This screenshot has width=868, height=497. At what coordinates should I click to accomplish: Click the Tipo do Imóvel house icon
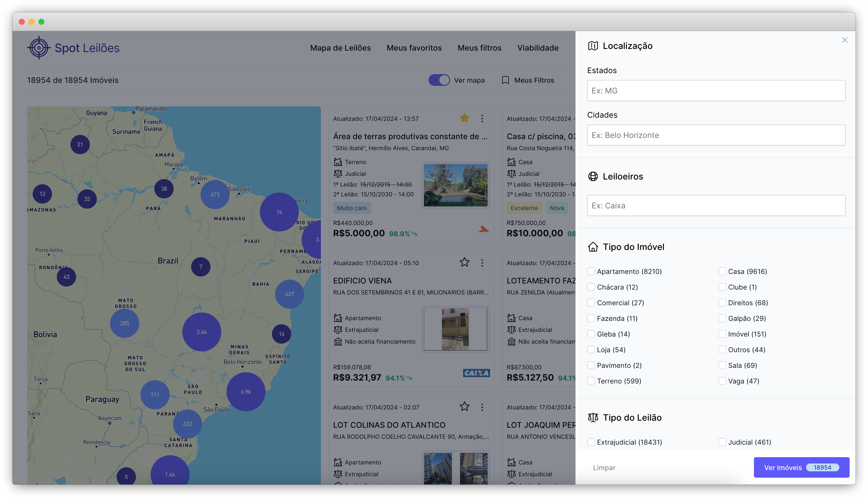pyautogui.click(x=593, y=247)
